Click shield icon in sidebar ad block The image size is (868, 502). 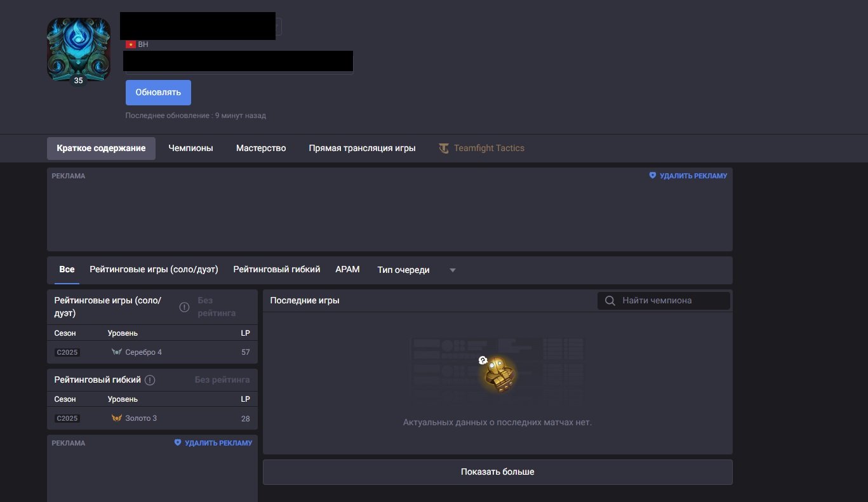(178, 443)
